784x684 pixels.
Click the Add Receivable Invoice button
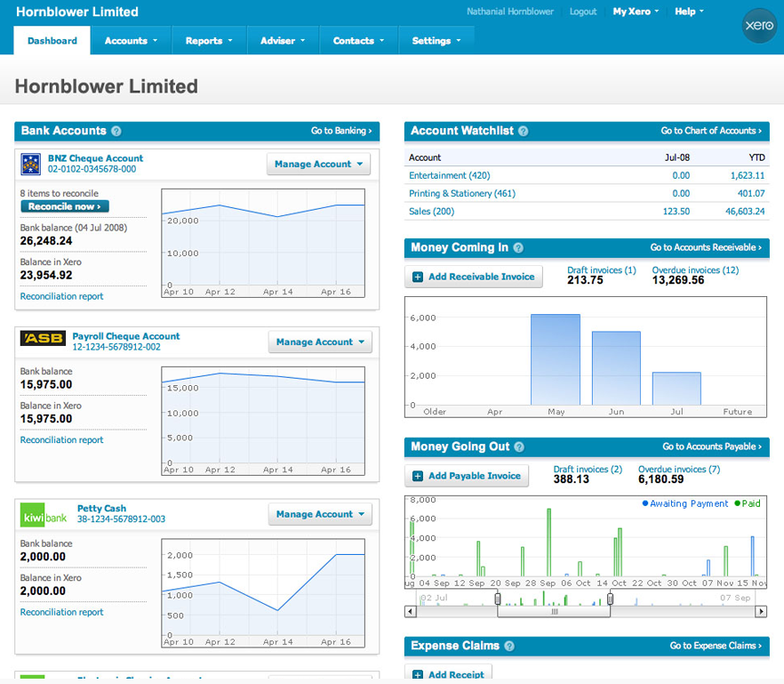coord(474,277)
